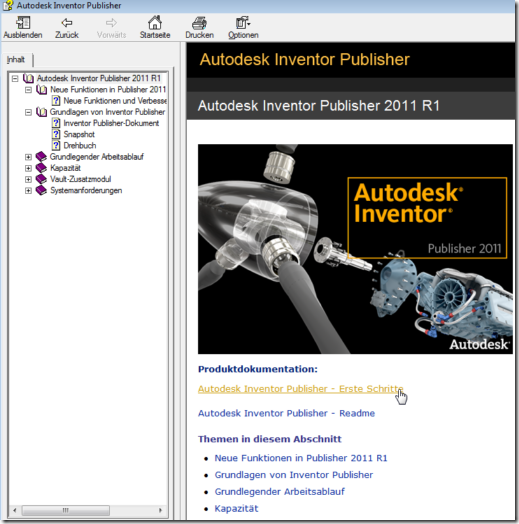Select Grundlegender Arbeitsablauf in the tree
The width and height of the screenshot is (519, 524).
(97, 156)
